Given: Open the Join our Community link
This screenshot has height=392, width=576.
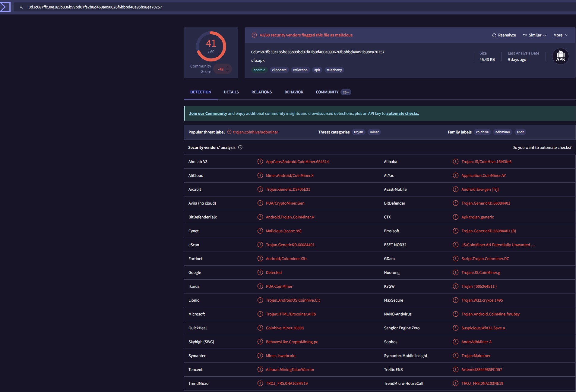Looking at the screenshot, I should [208, 114].
